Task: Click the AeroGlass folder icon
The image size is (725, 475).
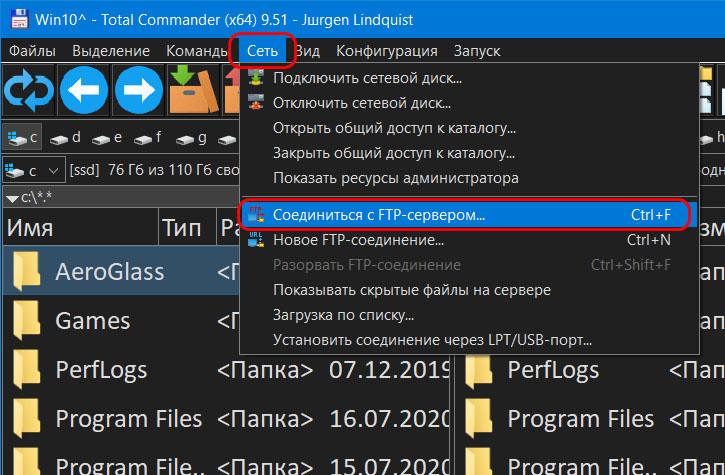Action: click(x=26, y=271)
